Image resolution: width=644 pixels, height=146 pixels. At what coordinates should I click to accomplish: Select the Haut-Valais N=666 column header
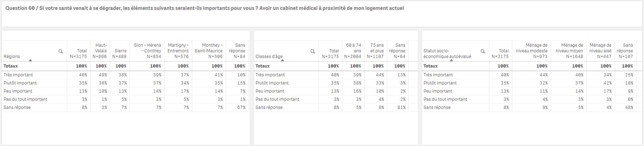click(x=100, y=51)
